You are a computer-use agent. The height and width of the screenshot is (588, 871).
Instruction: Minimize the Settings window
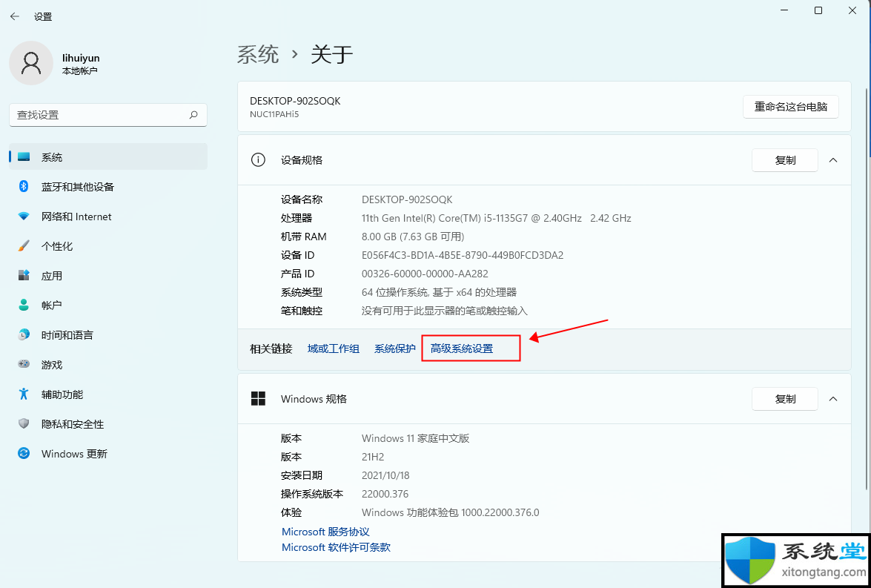tap(784, 10)
